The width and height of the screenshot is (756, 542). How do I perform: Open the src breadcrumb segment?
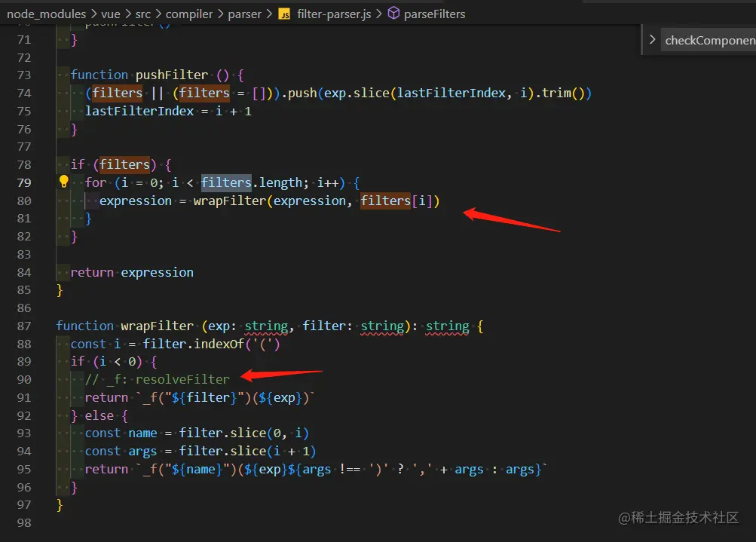[142, 14]
